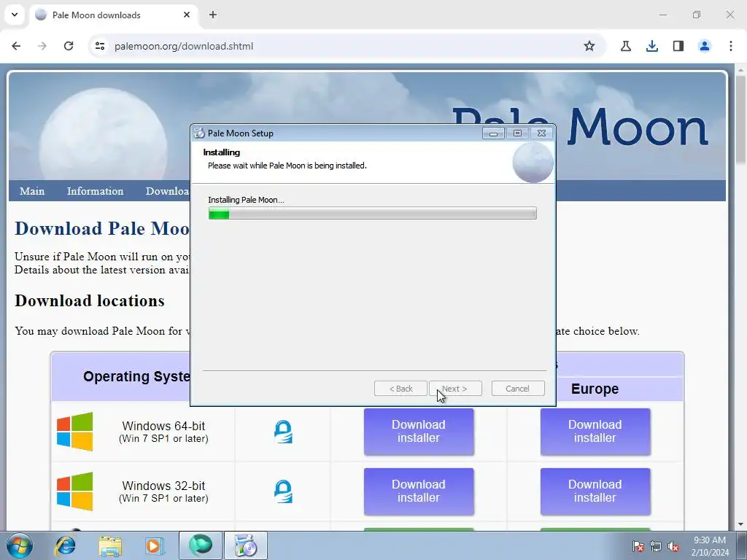Click the disabled Next button in Setup
Viewport: 747px width, 560px height.
tap(455, 389)
